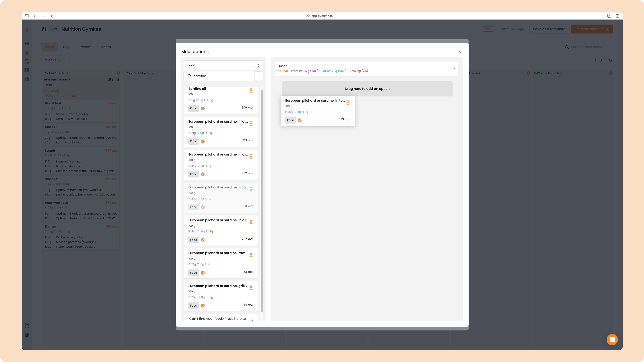Switch to the 2 weeks view tab
This screenshot has width=644, height=362.
[85, 47]
